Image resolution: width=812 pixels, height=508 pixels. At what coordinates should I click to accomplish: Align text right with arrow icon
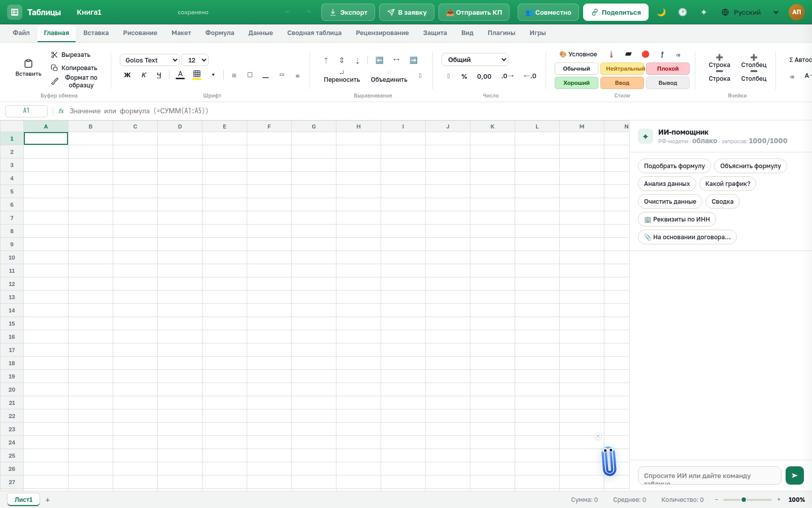click(x=414, y=60)
